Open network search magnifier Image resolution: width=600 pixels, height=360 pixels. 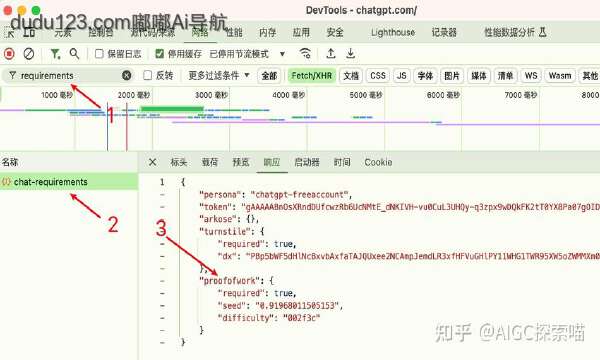[74, 54]
